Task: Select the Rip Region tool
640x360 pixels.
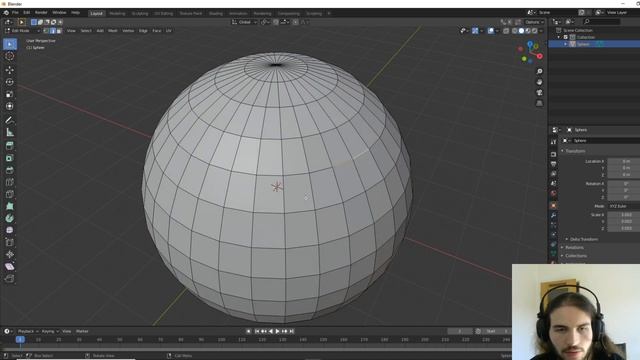Action: point(10,278)
